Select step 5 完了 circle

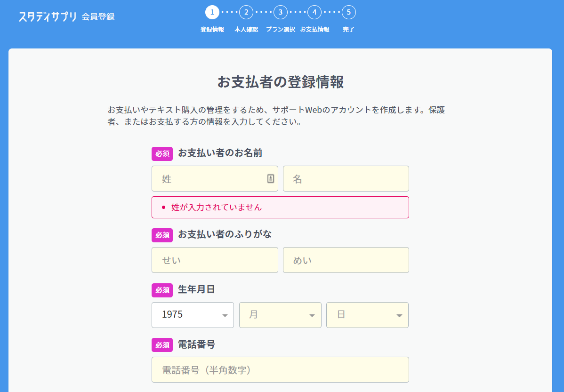pyautogui.click(x=348, y=12)
